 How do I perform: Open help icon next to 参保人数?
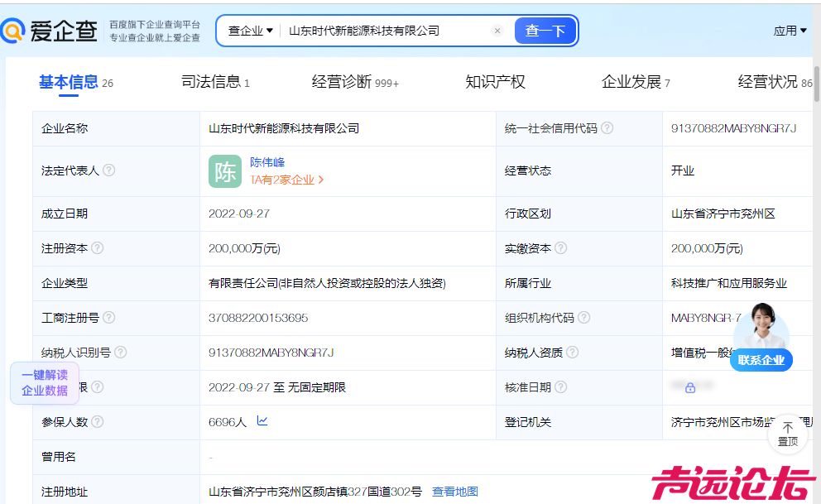(98, 422)
